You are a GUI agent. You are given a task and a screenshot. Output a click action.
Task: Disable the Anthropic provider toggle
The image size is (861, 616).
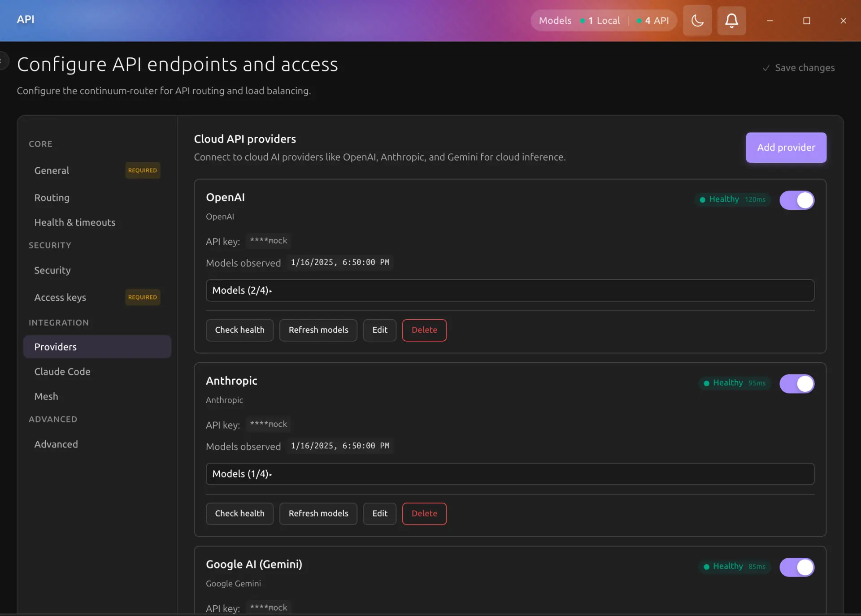point(797,384)
